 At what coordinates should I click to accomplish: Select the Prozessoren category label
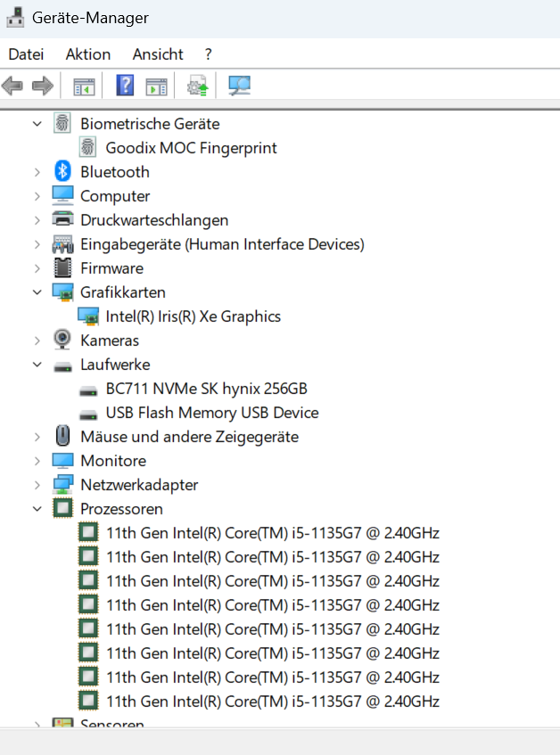[122, 509]
